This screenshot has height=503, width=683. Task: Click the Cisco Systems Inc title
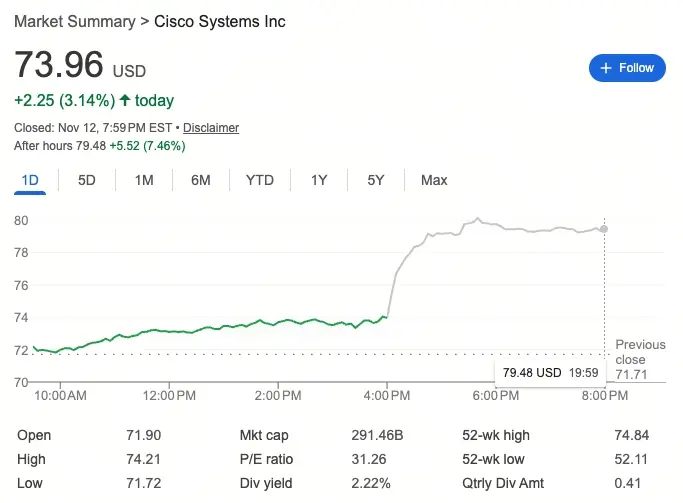[220, 21]
